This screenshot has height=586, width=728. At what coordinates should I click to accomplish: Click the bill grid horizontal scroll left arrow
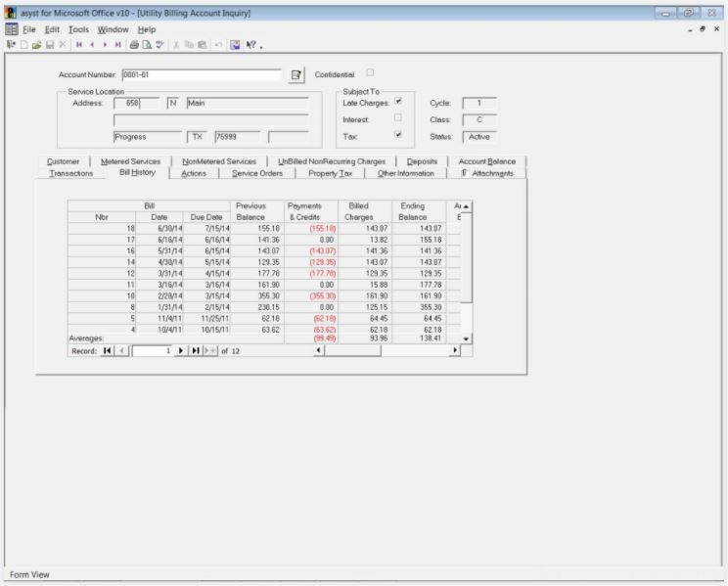click(319, 350)
